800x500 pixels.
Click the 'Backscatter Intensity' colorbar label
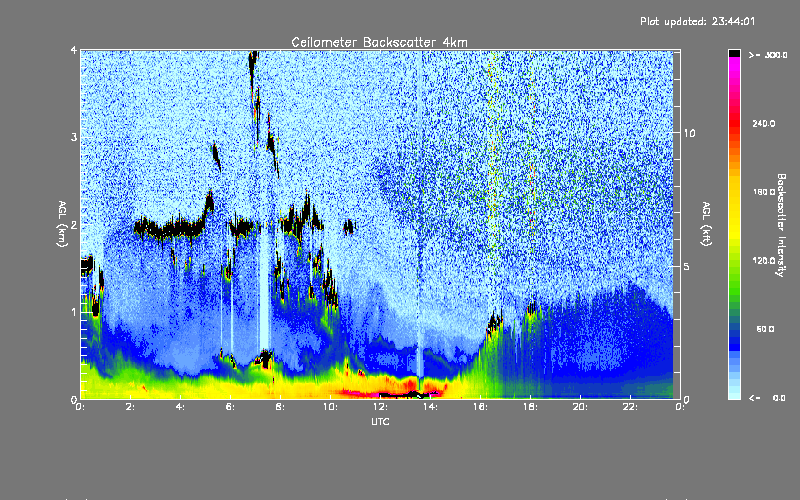(781, 225)
